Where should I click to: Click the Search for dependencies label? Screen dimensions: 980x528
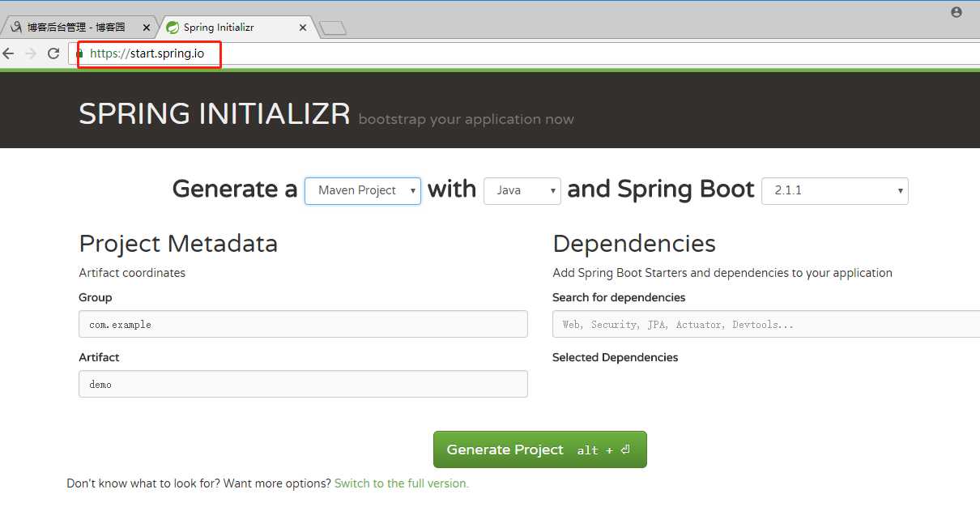[x=619, y=297]
